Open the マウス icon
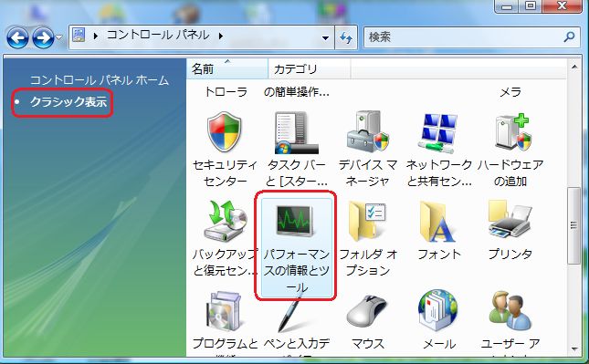This screenshot has width=589, height=364. coord(367,311)
